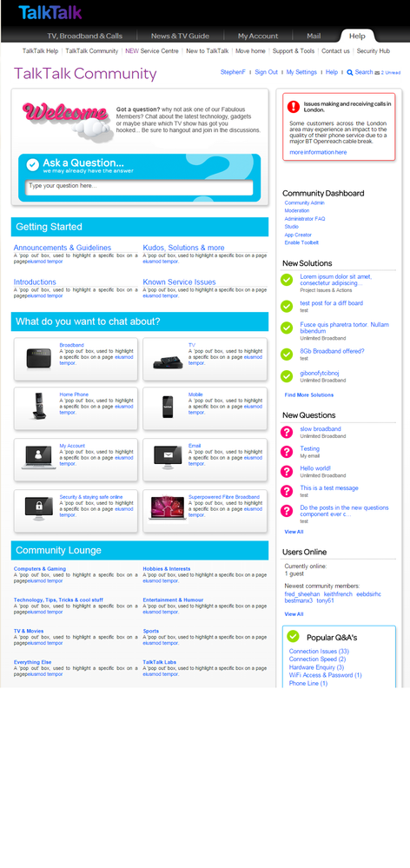Screen dimensions: 410x868
Task: Open Connection Issues (33) topic
Action: pos(319,652)
